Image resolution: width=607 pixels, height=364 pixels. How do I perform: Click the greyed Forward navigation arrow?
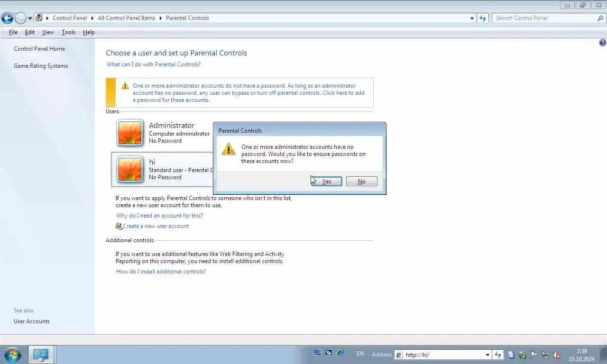20,18
